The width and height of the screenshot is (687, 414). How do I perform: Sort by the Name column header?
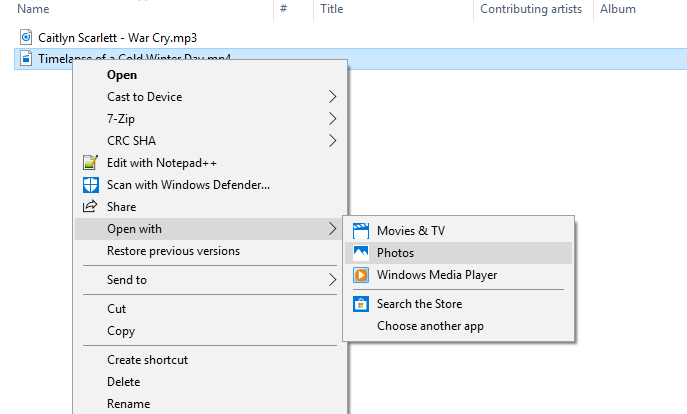(x=33, y=9)
